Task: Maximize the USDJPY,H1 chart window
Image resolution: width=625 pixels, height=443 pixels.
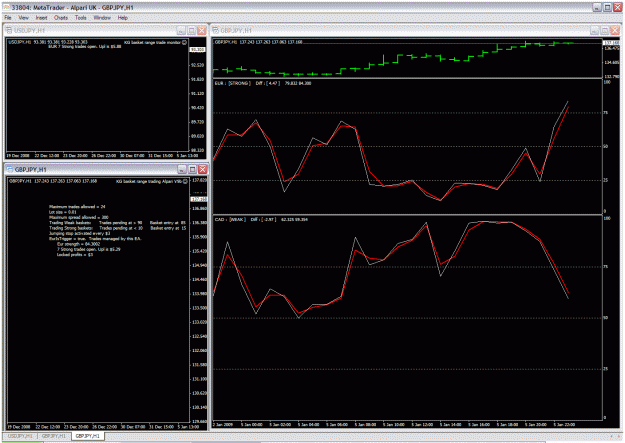Action: 191,31
